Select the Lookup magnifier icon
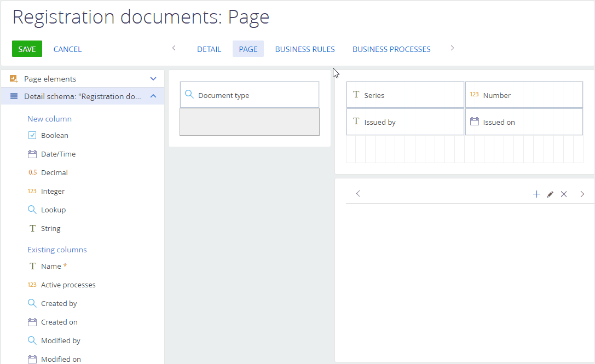The image size is (595, 364). 32,210
